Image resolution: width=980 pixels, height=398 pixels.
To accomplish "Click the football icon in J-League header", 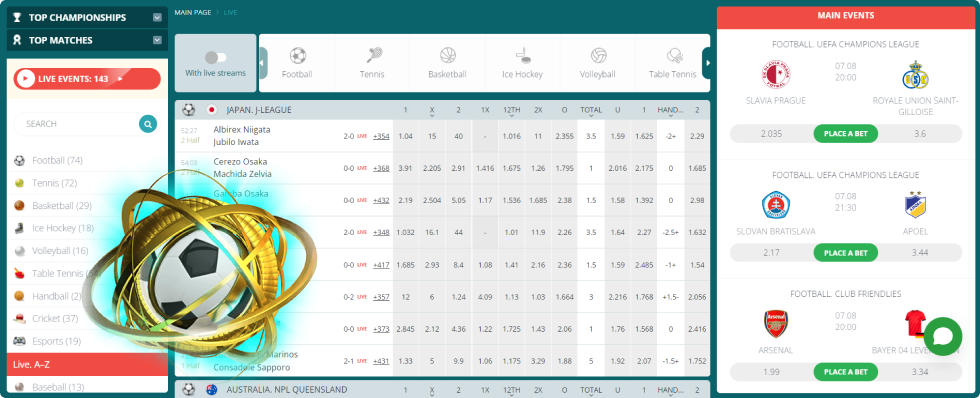I will tap(189, 110).
